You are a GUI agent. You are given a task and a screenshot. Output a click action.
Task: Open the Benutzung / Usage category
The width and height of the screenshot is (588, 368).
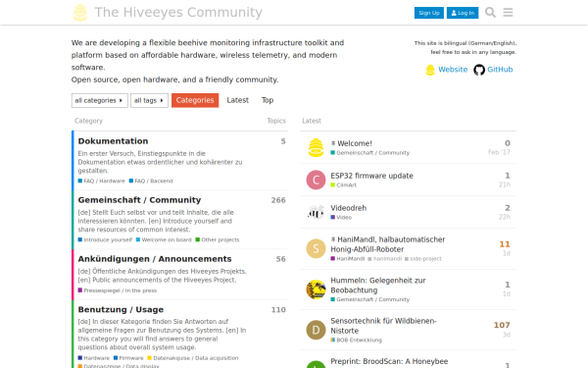[121, 310]
